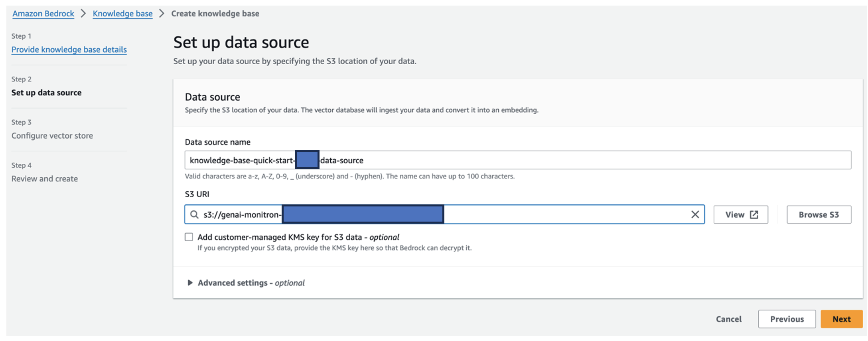Image resolution: width=868 pixels, height=341 pixels.
Task: Select Create knowledge base breadcrumb text
Action: (x=215, y=14)
